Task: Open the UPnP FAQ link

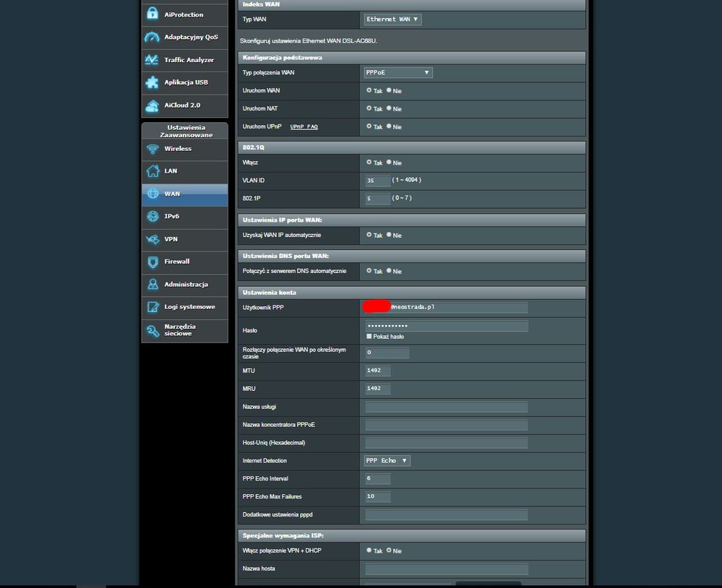Action: 304,127
